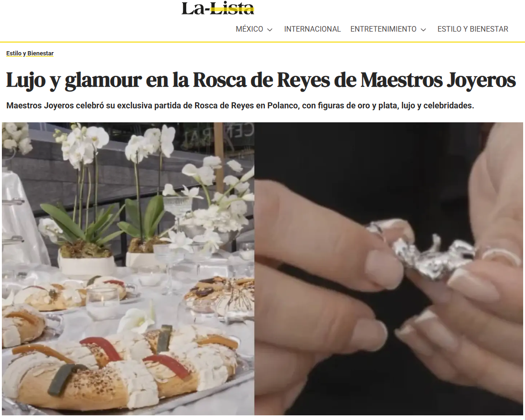Click the Rosca de Reyes table photo
525x420 pixels.
point(128,269)
